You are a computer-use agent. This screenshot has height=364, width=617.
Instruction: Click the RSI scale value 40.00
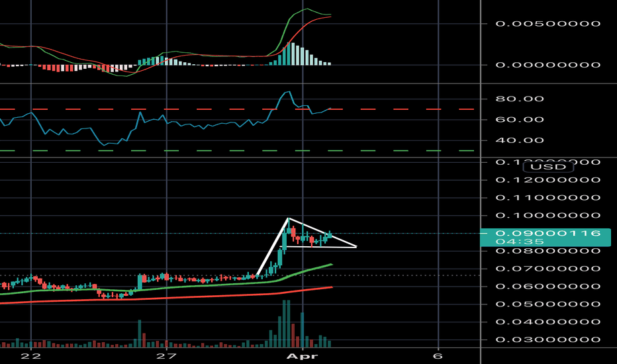pyautogui.click(x=520, y=140)
